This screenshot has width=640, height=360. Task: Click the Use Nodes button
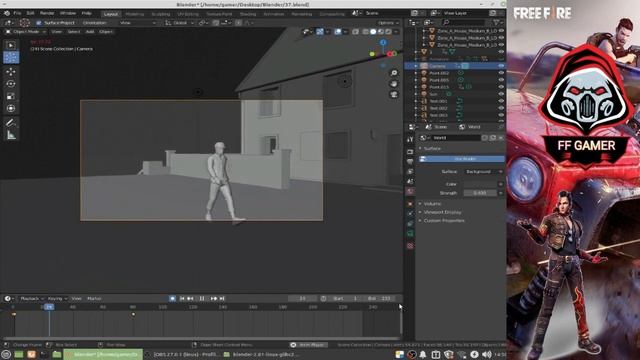point(462,159)
